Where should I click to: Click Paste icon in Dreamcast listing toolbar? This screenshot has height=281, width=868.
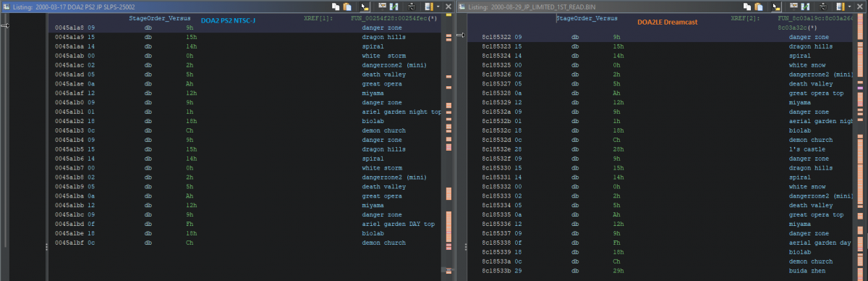click(759, 7)
